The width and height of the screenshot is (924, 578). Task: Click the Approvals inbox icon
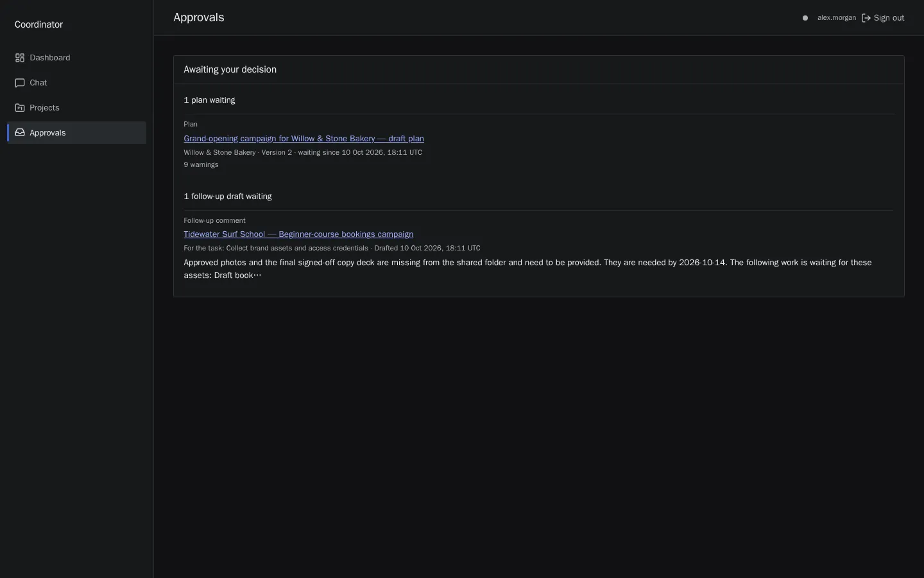click(x=20, y=133)
